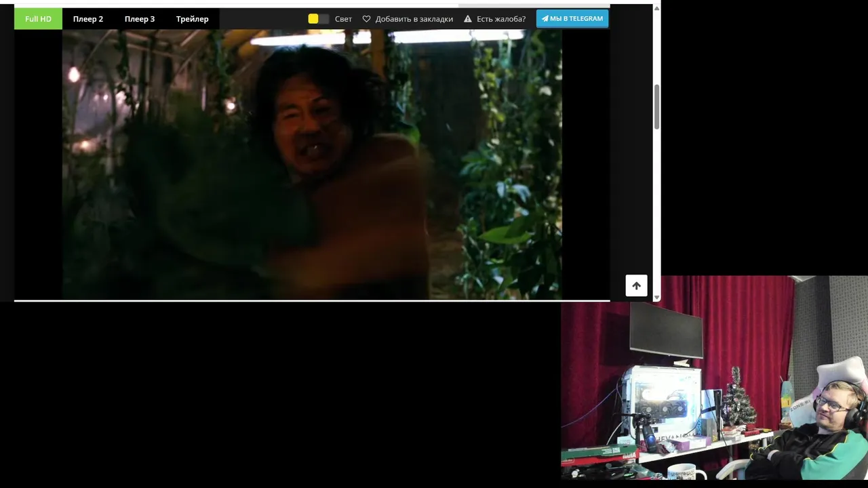868x488 pixels.
Task: Open МЫ В TELEGRAM button
Action: (572, 18)
